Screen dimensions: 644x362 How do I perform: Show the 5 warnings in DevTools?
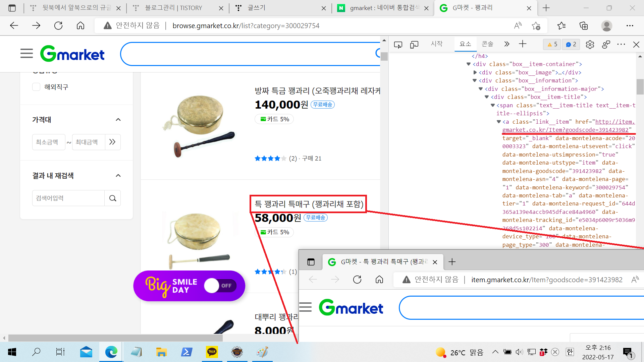552,44
